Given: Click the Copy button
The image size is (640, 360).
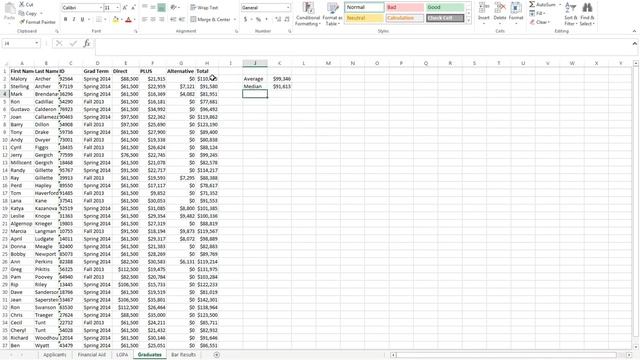Looking at the screenshot, I should point(29,13).
